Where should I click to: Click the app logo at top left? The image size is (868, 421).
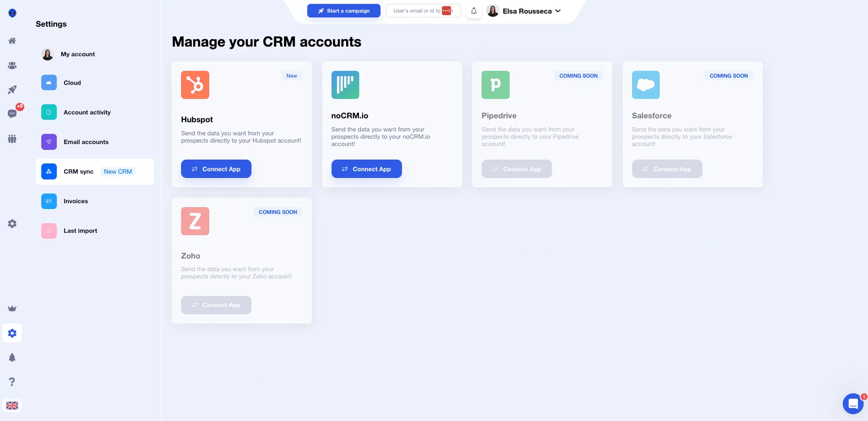tap(12, 13)
